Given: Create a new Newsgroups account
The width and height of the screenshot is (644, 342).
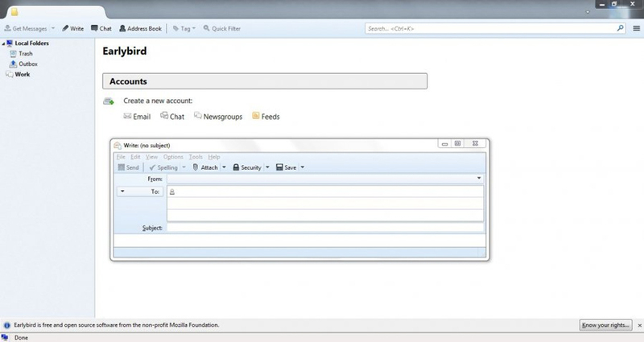Looking at the screenshot, I should point(218,117).
